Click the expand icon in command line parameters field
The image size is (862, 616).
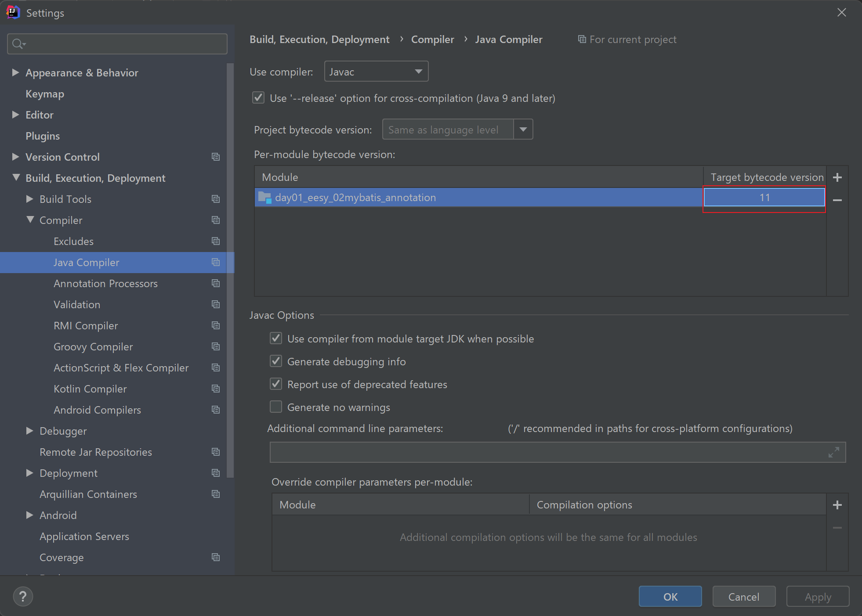click(x=833, y=452)
